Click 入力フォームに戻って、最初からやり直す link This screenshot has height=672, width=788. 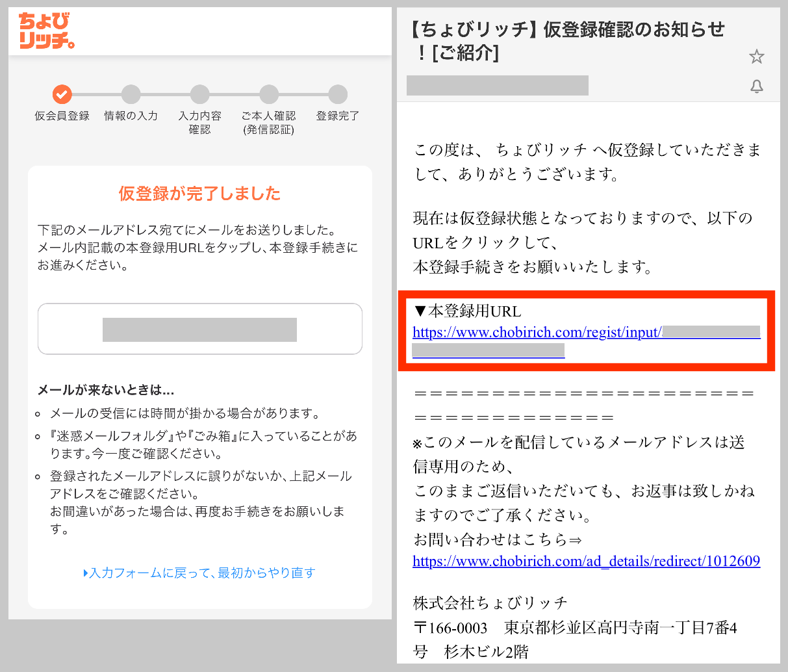199,573
